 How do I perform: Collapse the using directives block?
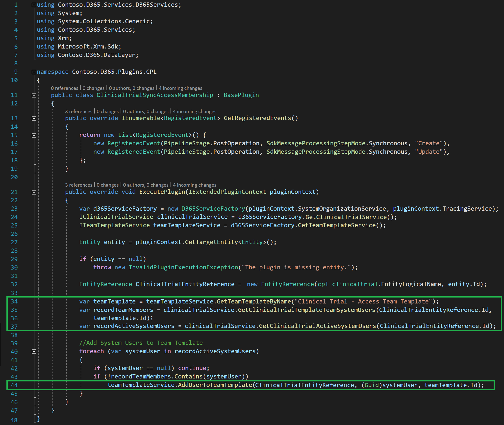click(x=34, y=5)
